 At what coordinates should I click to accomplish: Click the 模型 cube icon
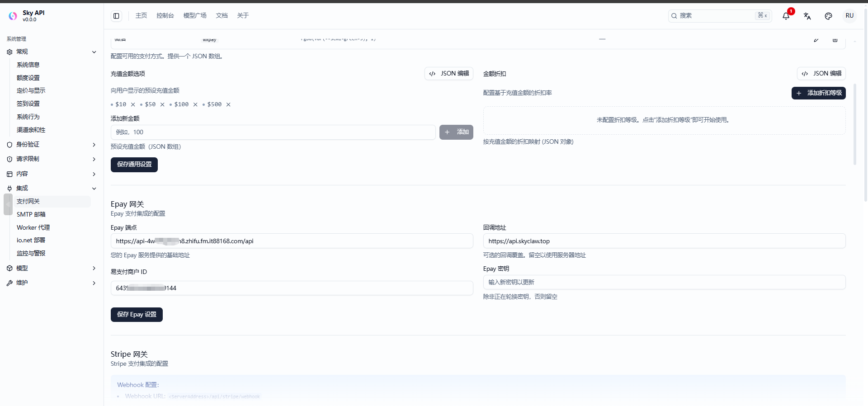pos(9,269)
